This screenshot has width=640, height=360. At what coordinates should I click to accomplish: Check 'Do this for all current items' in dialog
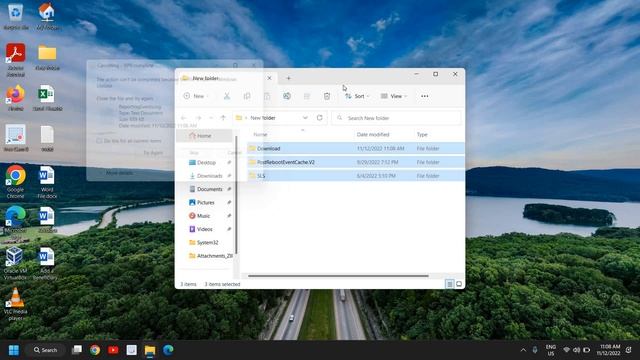(x=99, y=141)
